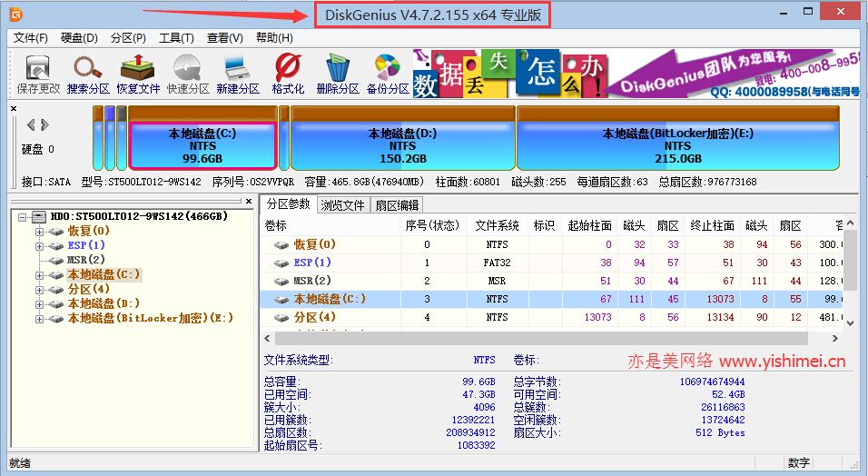Click the Backup Partition (备份分区) icon
The height and width of the screenshot is (476, 868).
coord(388,74)
